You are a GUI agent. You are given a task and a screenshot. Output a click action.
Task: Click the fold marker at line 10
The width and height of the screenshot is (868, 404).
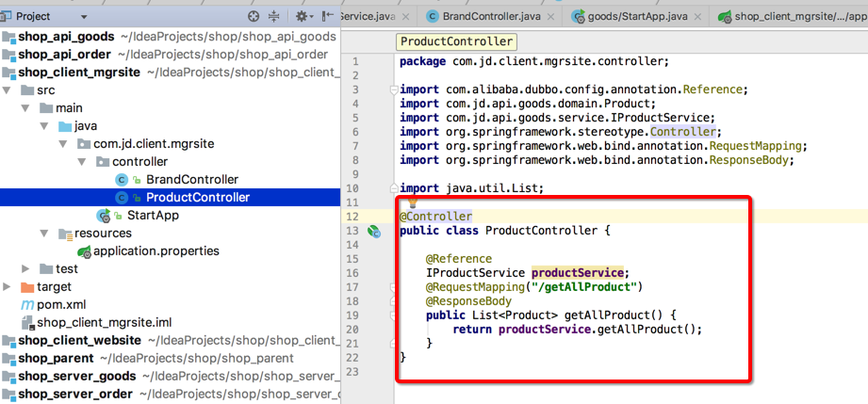pyautogui.click(x=394, y=188)
